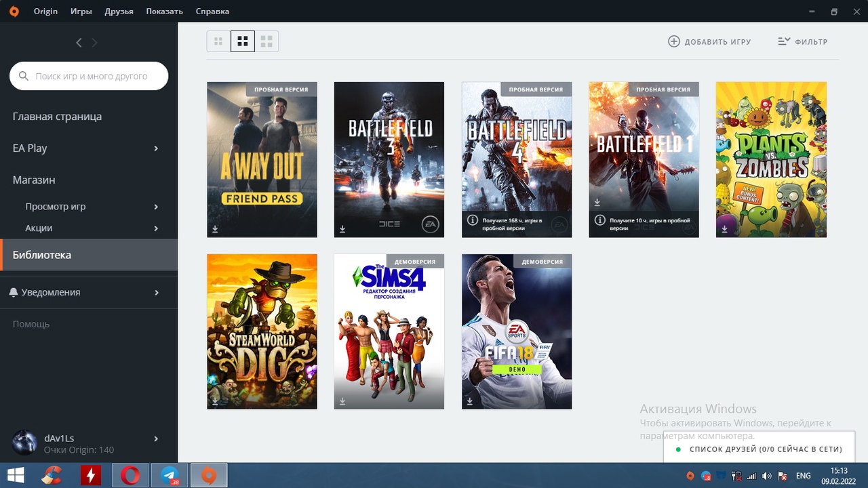This screenshot has height=488, width=868.
Task: Go back with the left arrow
Action: click(x=79, y=43)
